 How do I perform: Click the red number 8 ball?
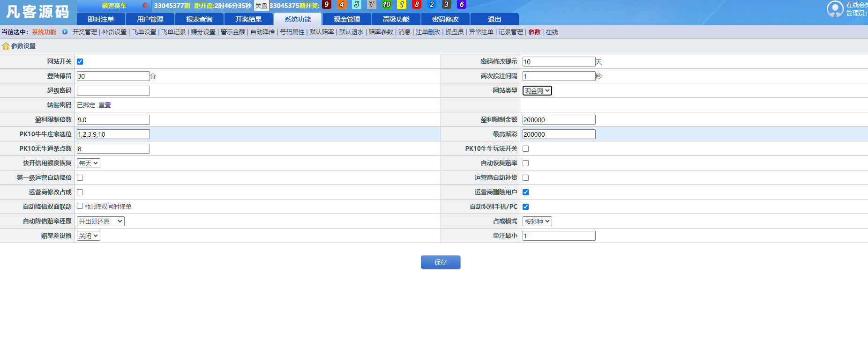(417, 5)
